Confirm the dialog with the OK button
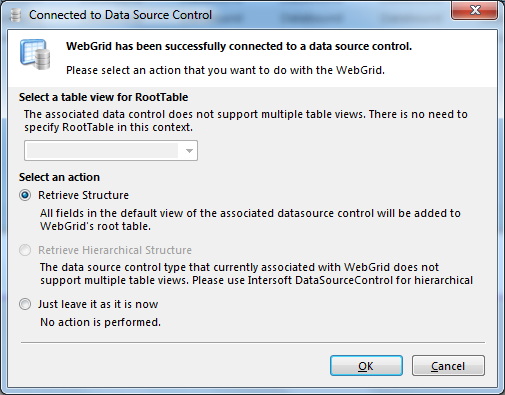 [366, 366]
